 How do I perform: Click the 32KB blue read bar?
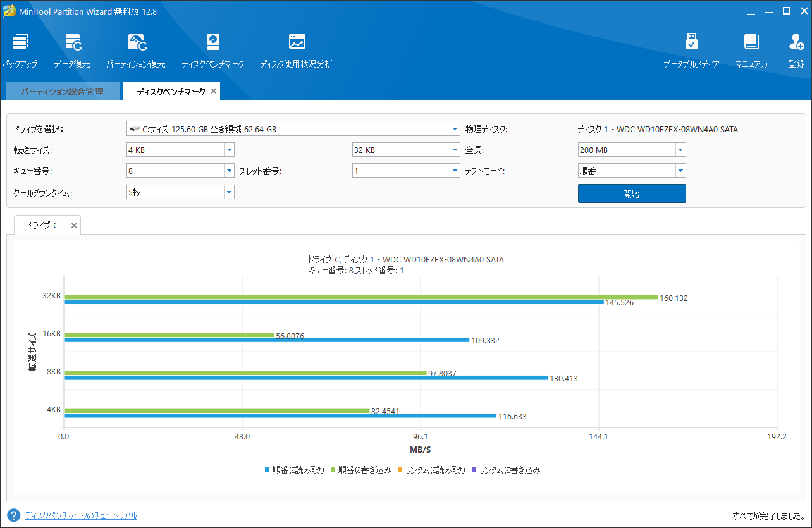334,302
